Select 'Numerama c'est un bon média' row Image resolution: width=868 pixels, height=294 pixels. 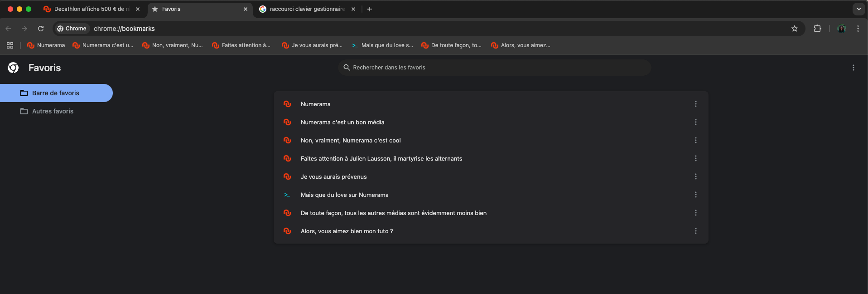pos(491,122)
